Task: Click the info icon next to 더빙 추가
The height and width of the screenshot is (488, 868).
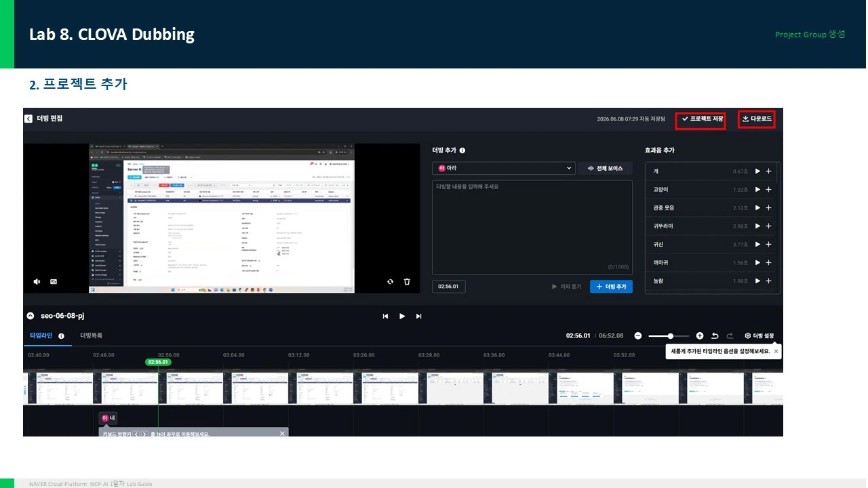Action: tap(462, 150)
